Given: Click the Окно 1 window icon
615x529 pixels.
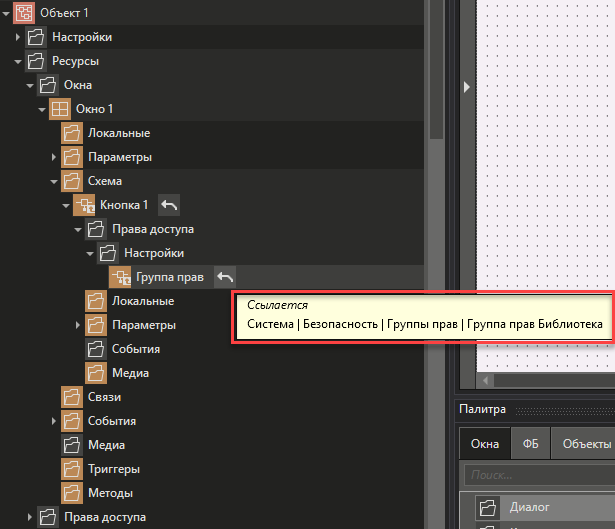Looking at the screenshot, I should pos(59,109).
